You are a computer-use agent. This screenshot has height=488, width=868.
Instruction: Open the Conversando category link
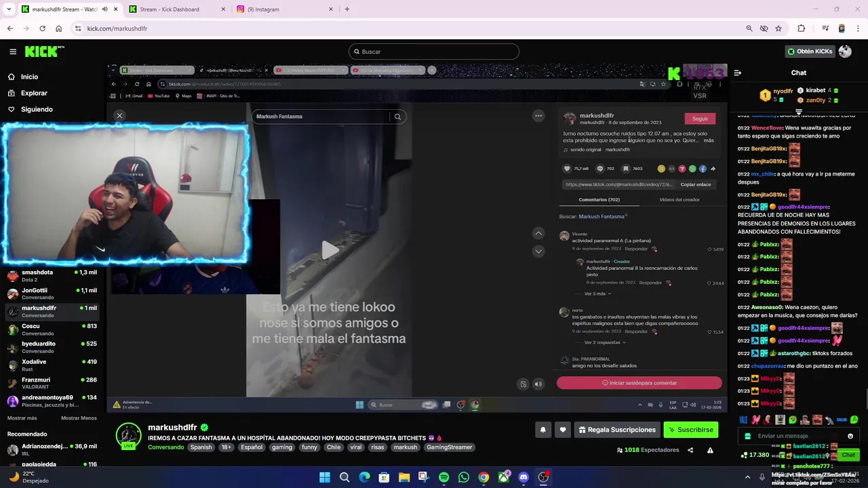point(165,447)
